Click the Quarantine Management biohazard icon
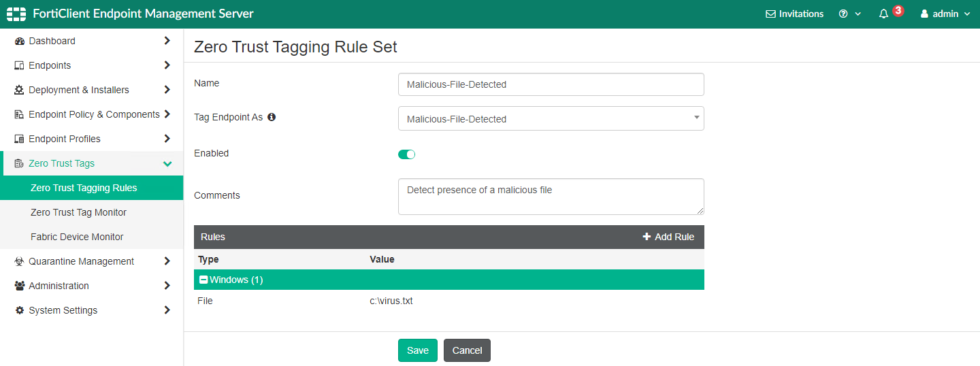 19,261
